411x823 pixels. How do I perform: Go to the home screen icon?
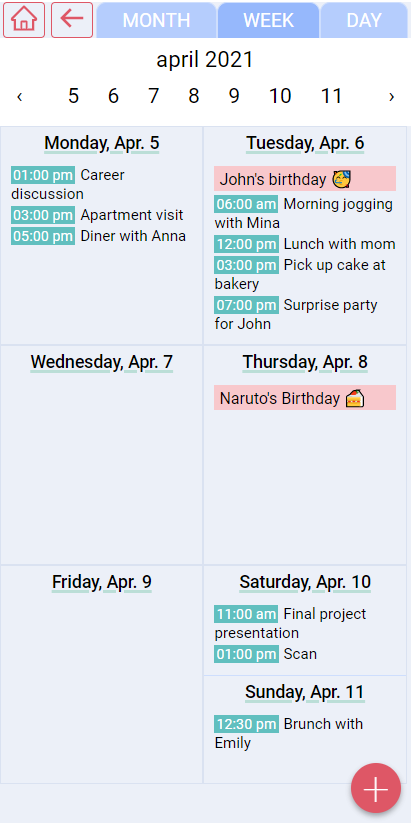[x=24, y=20]
